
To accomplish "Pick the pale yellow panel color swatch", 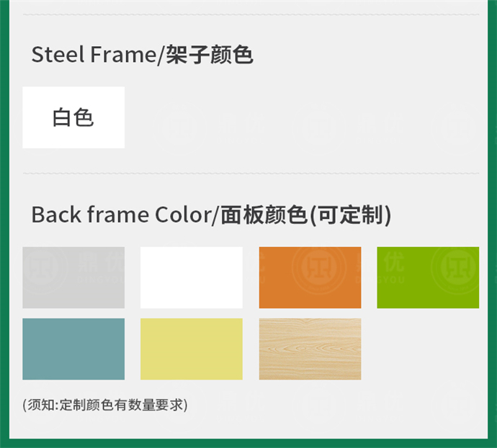I will pos(192,349).
